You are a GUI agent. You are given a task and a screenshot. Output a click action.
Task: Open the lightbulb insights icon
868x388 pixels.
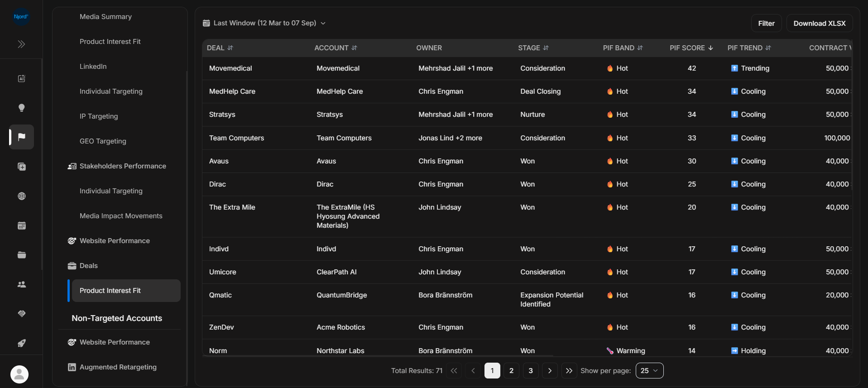(21, 108)
